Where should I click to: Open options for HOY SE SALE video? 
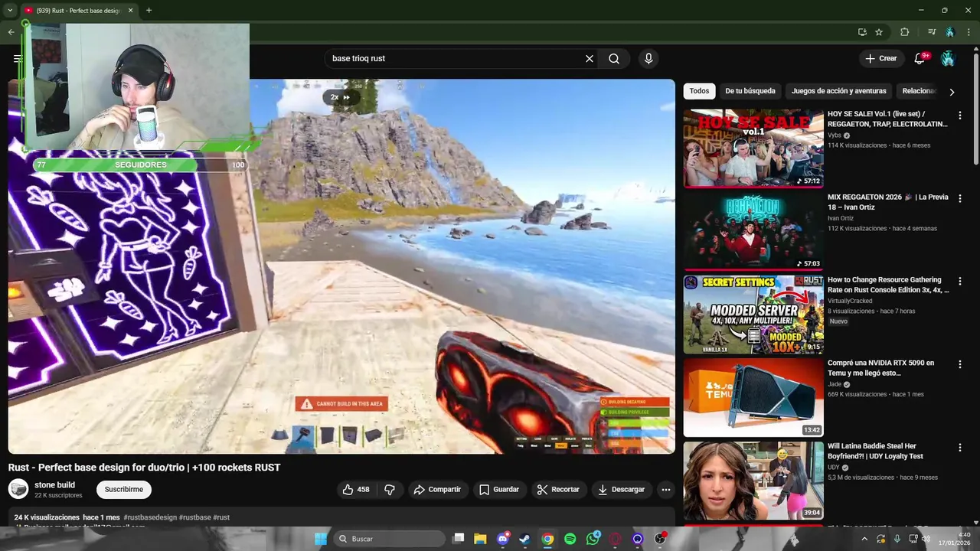[959, 116]
